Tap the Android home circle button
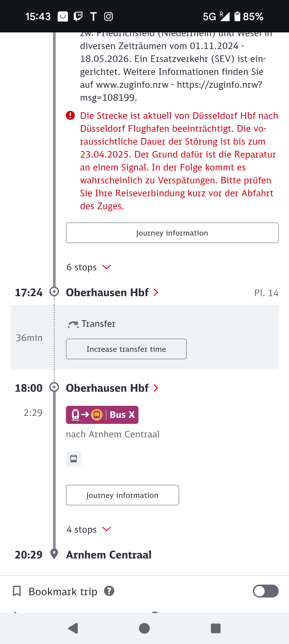The height and width of the screenshot is (644, 289). point(144,628)
